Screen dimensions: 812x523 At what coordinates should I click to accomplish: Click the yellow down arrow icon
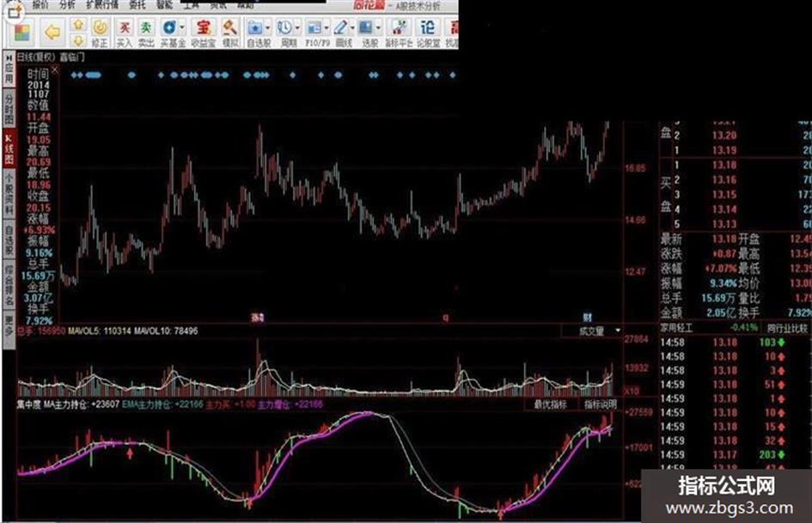pos(78,40)
